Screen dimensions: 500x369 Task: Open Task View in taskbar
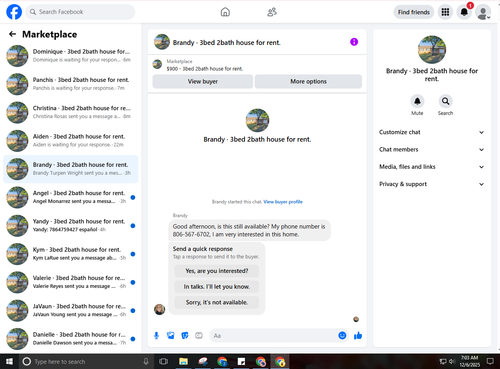pos(163,361)
